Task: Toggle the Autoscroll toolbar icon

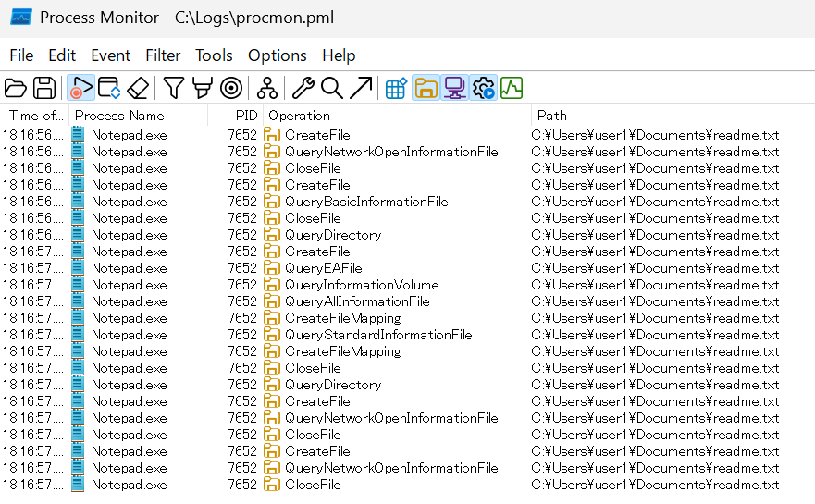Action: tap(110, 88)
